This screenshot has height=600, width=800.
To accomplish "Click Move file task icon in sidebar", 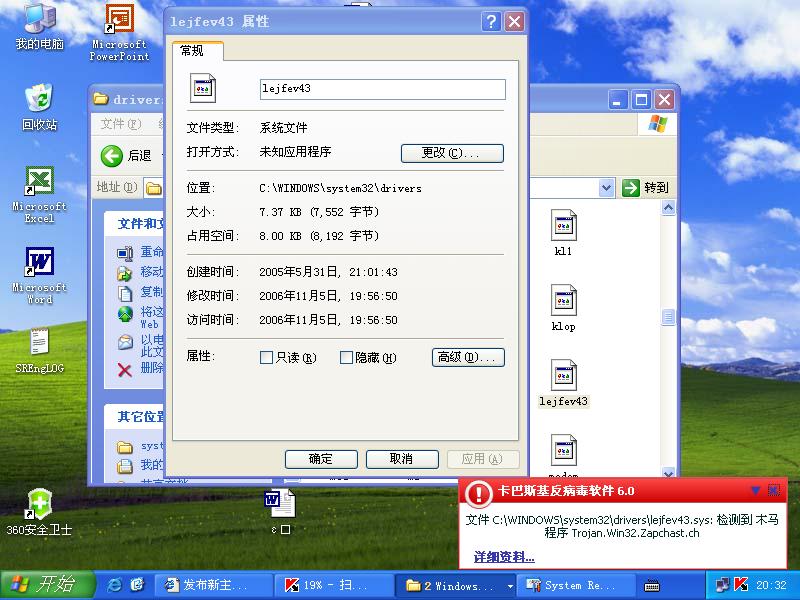I will (x=124, y=273).
